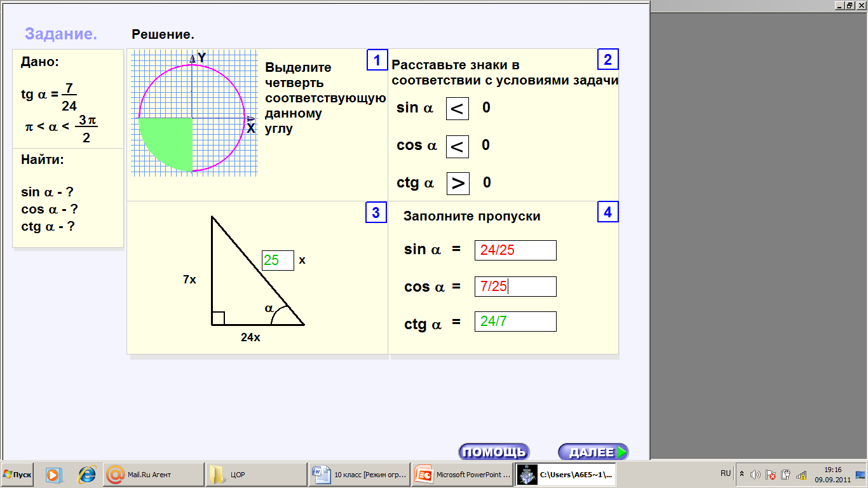Click the power tray icon

point(785,475)
